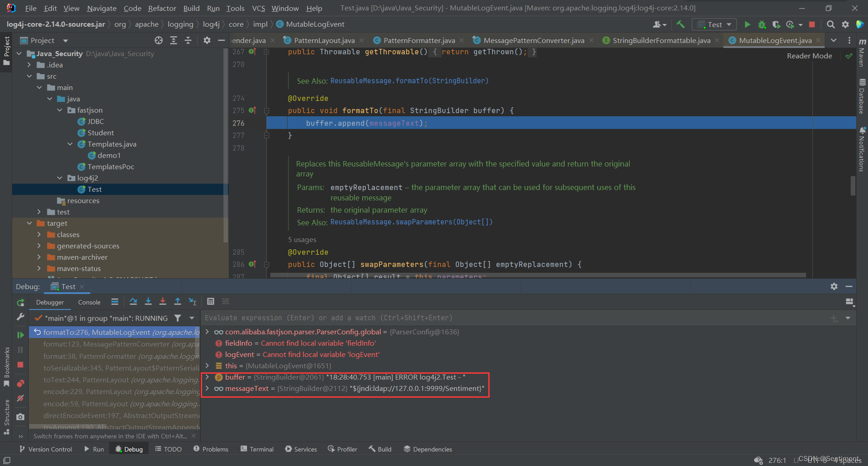Hide the Project panel with minus icon
Image resolution: width=868 pixels, height=466 pixels.
point(222,40)
